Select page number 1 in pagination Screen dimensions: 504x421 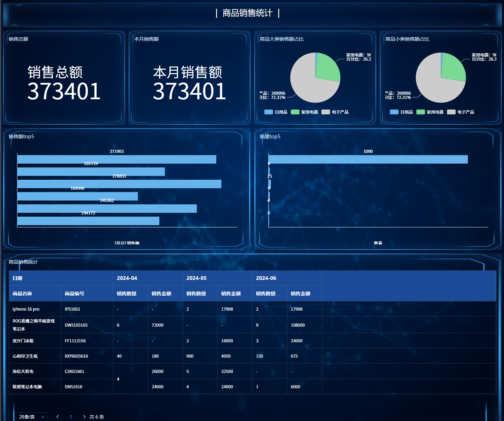click(71, 416)
